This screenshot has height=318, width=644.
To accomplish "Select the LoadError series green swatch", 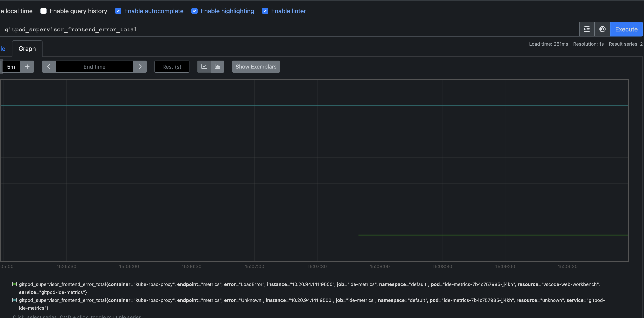I will coord(15,284).
